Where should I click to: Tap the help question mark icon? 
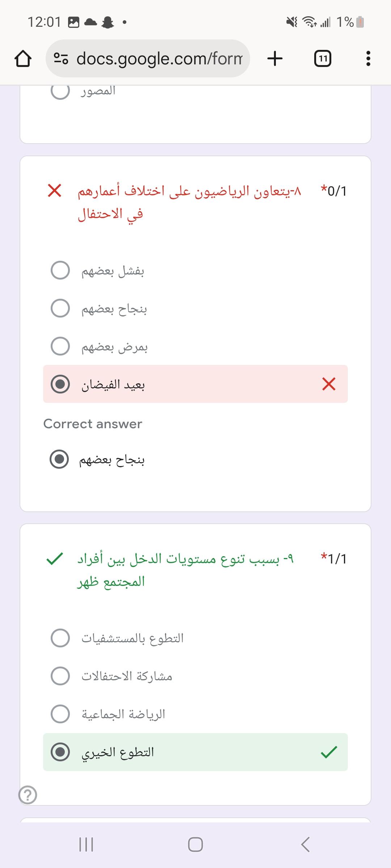(28, 795)
